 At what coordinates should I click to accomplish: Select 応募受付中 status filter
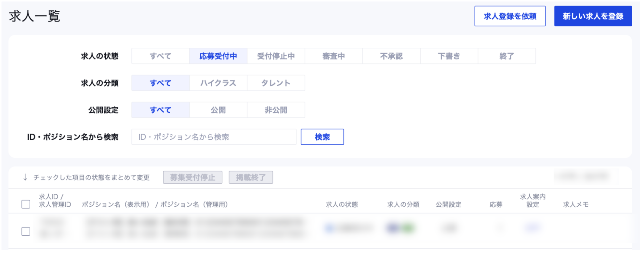(x=218, y=56)
